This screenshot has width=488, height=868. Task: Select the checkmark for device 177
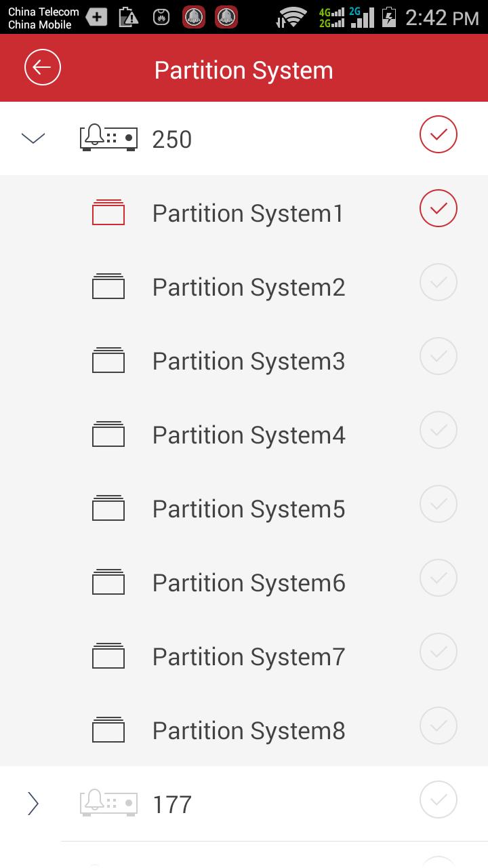point(439,800)
